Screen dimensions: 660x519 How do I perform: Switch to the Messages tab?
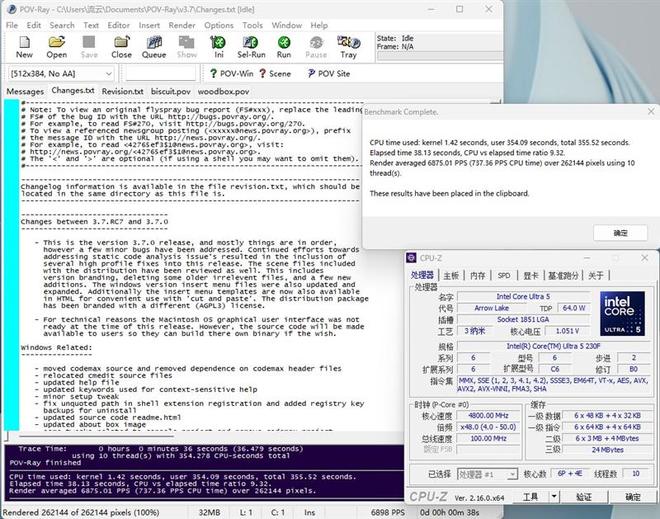25,91
